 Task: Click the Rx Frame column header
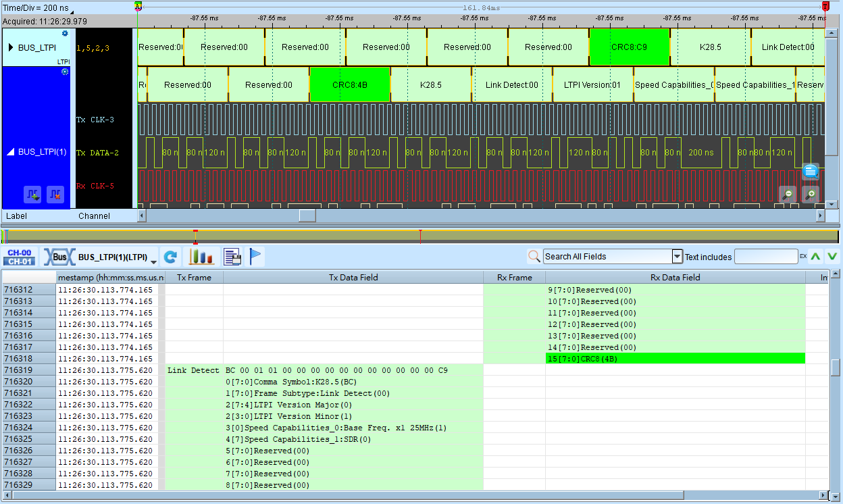tap(514, 277)
